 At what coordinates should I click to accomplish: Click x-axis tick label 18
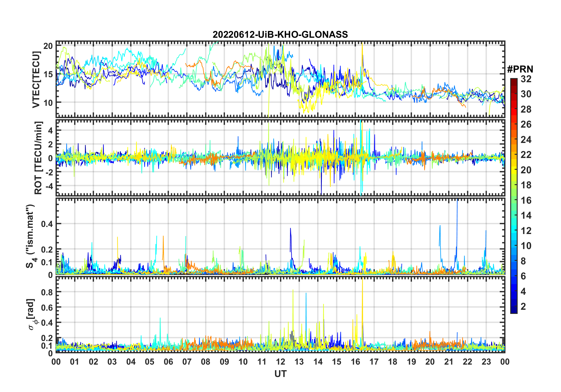pos(393,362)
